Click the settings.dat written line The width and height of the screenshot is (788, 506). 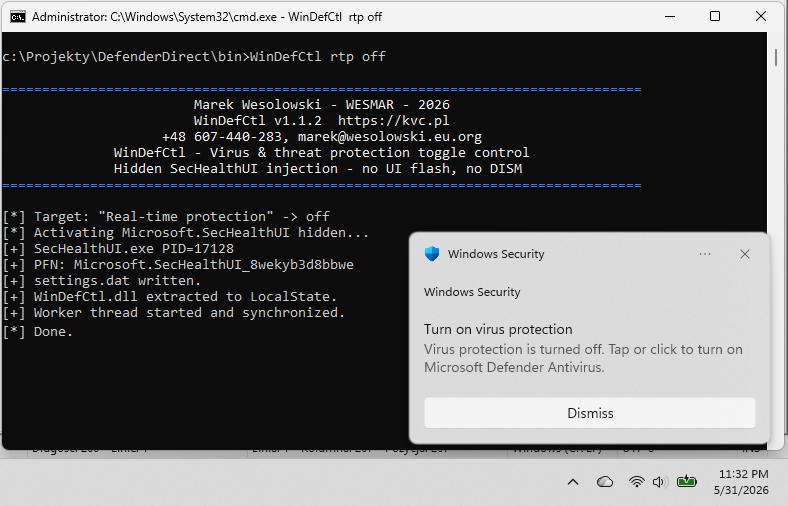[102, 281]
